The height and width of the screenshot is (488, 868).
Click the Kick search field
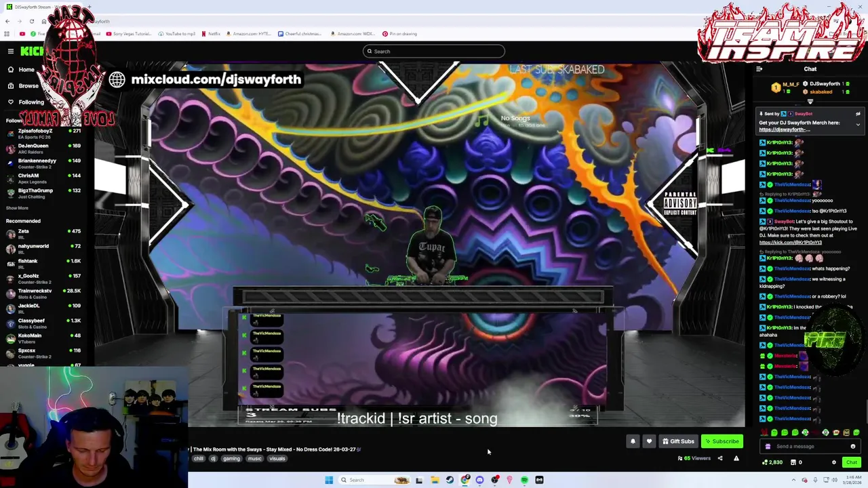434,52
